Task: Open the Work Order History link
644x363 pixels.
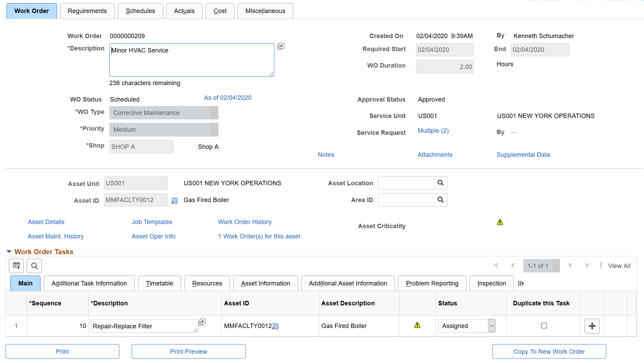Action: coord(245,222)
